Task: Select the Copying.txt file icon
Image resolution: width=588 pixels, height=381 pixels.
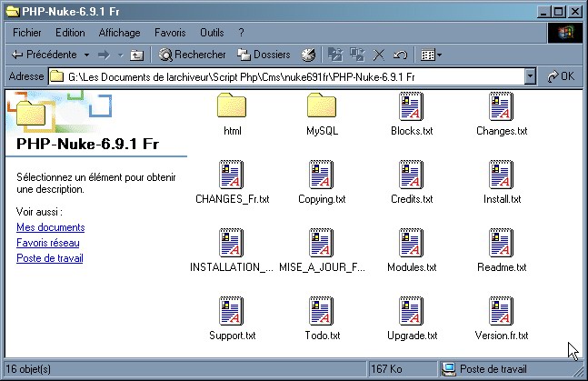Action: coord(322,175)
